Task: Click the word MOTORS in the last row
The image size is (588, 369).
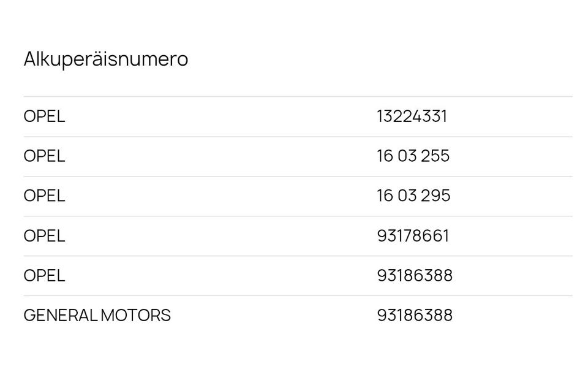Action: [135, 316]
